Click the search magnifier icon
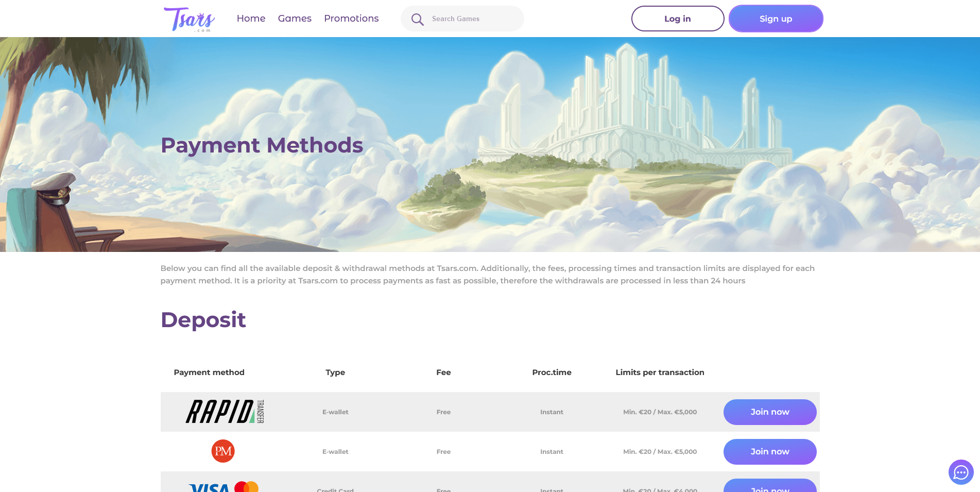This screenshot has height=492, width=980. pos(417,19)
